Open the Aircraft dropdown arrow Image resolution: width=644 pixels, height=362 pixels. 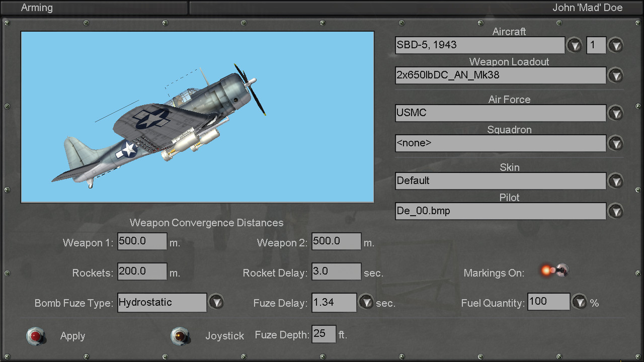tap(574, 45)
